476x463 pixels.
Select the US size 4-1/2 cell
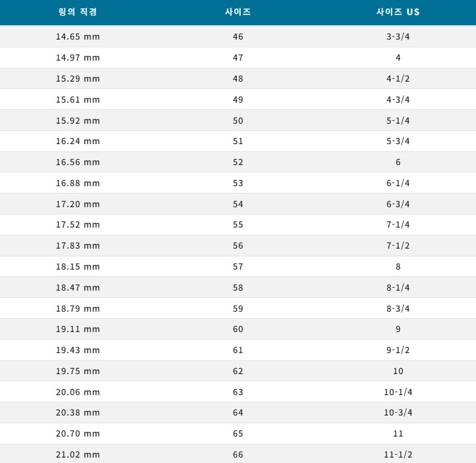coord(398,79)
